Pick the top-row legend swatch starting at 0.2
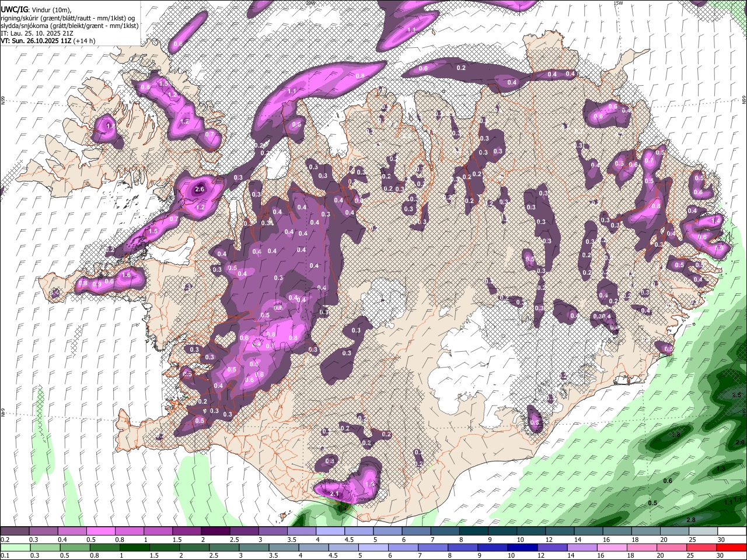 [x=15, y=531]
